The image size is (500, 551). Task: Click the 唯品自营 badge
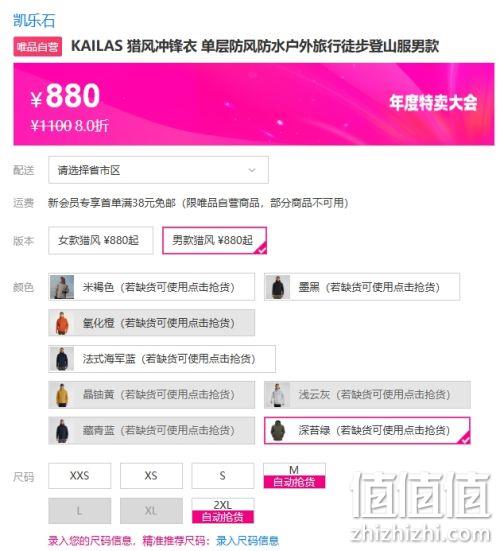(38, 46)
